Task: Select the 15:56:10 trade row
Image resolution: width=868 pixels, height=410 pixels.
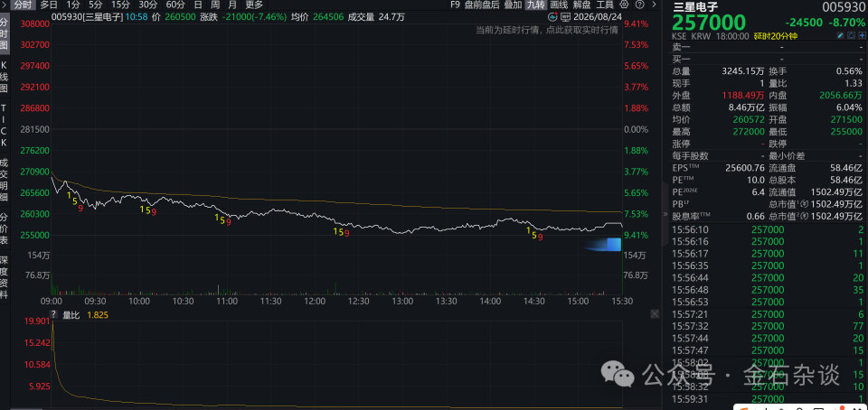Action: point(768,229)
